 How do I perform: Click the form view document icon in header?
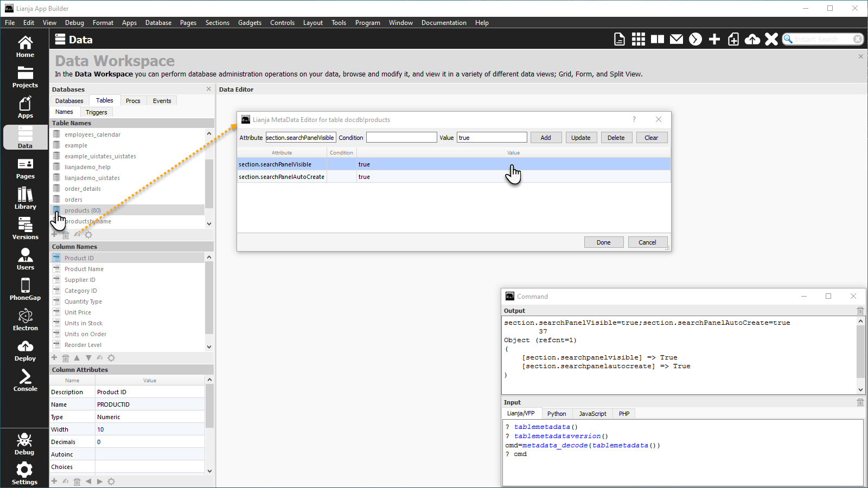coord(619,39)
